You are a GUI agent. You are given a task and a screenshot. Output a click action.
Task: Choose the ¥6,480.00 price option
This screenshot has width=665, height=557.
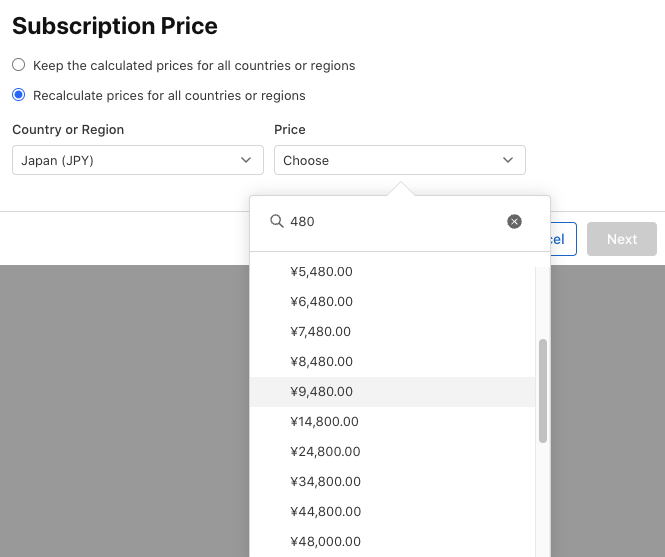click(x=321, y=301)
